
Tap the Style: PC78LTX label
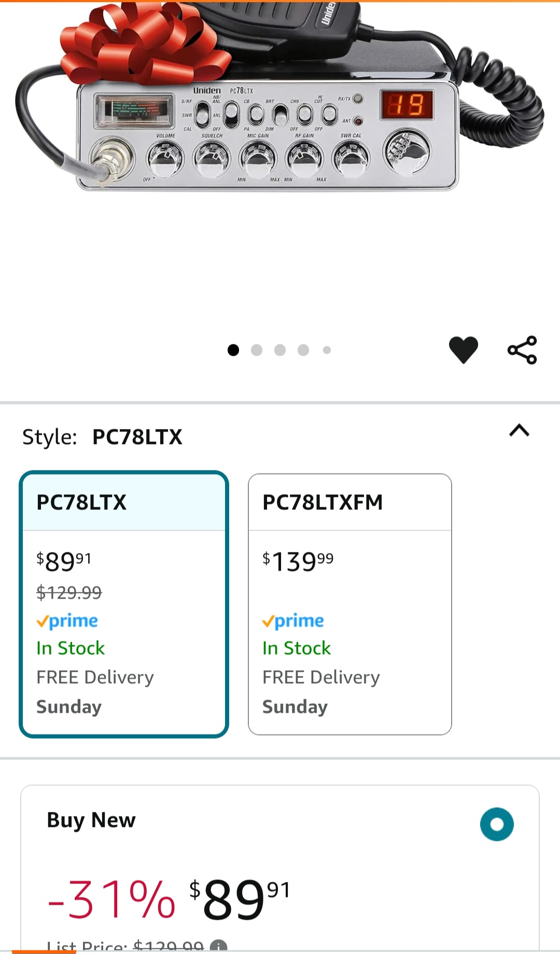coord(102,437)
